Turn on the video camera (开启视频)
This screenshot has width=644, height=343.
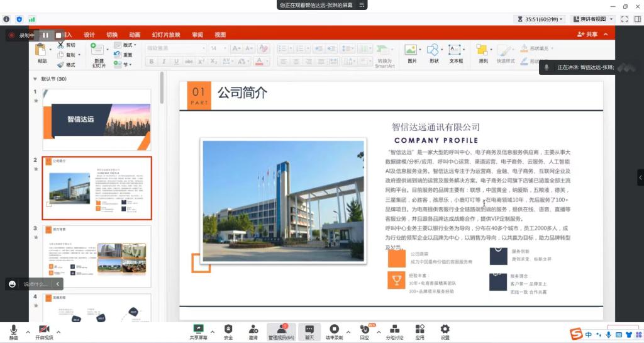pos(44,332)
